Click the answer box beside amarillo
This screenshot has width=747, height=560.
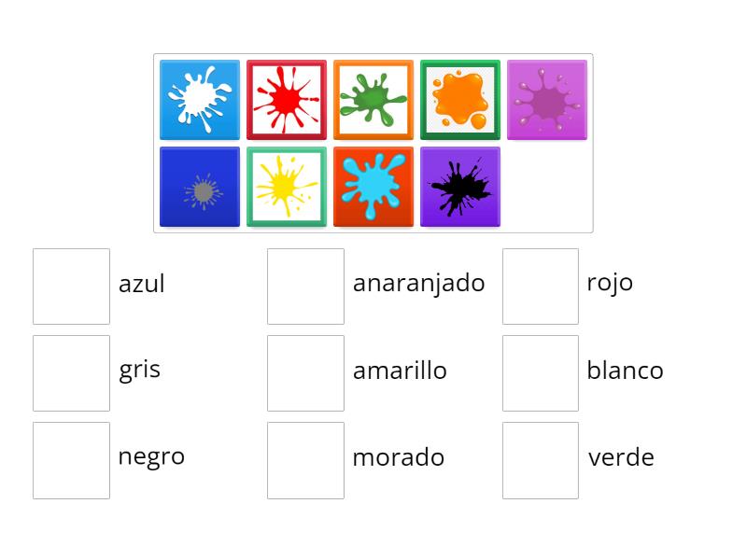(x=305, y=371)
